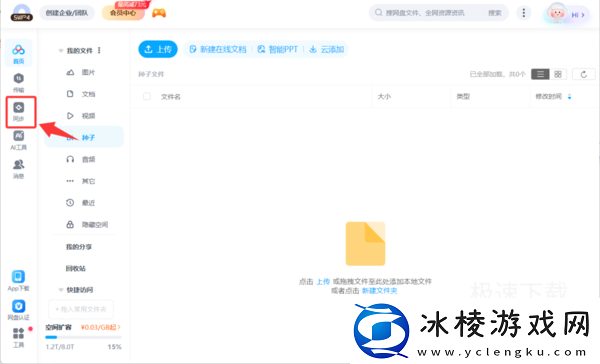Viewport: 600px width, 364px height.
Task: Open the 最近 recent files item
Action: coord(84,202)
